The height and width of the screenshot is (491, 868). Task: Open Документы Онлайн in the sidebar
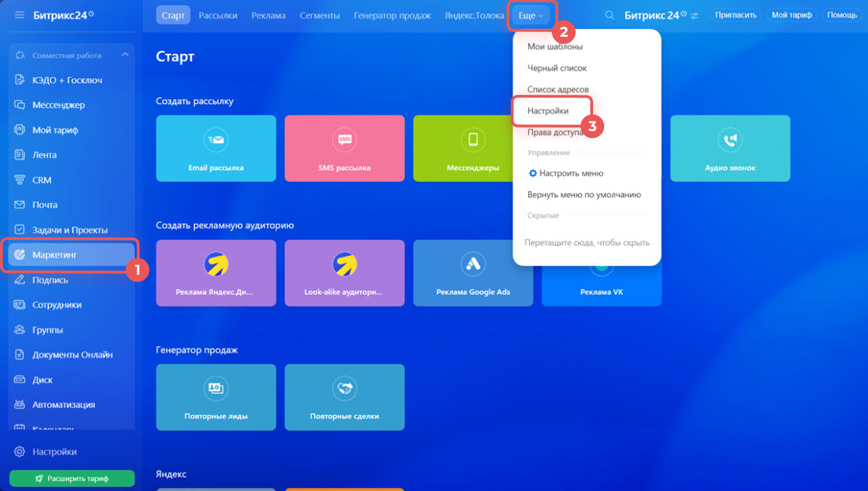point(71,354)
